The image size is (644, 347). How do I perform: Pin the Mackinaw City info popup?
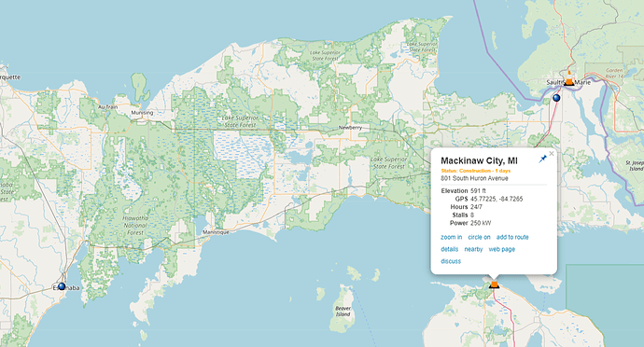click(x=542, y=159)
